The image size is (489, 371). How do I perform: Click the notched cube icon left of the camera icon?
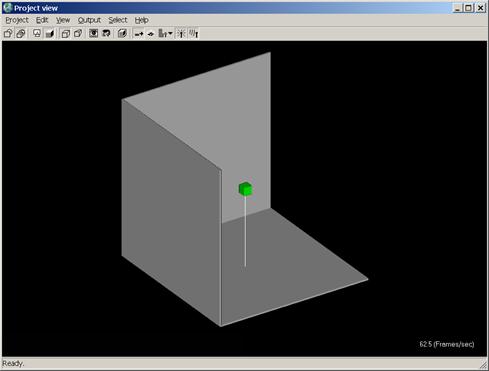78,33
